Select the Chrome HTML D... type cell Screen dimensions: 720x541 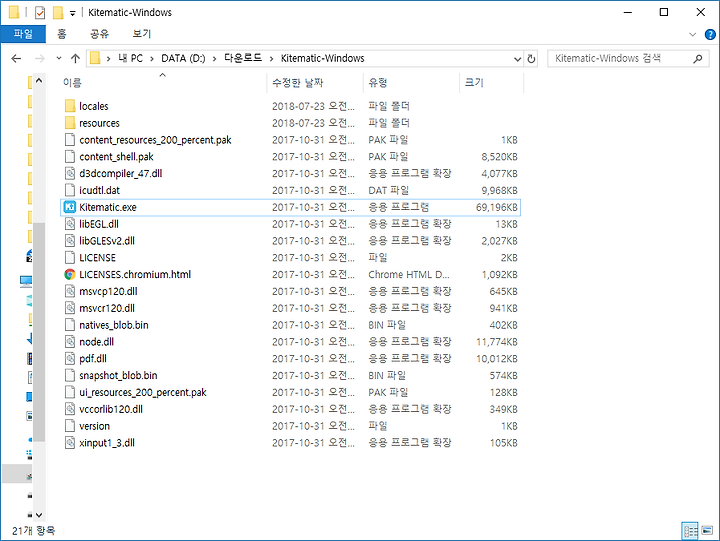point(409,275)
